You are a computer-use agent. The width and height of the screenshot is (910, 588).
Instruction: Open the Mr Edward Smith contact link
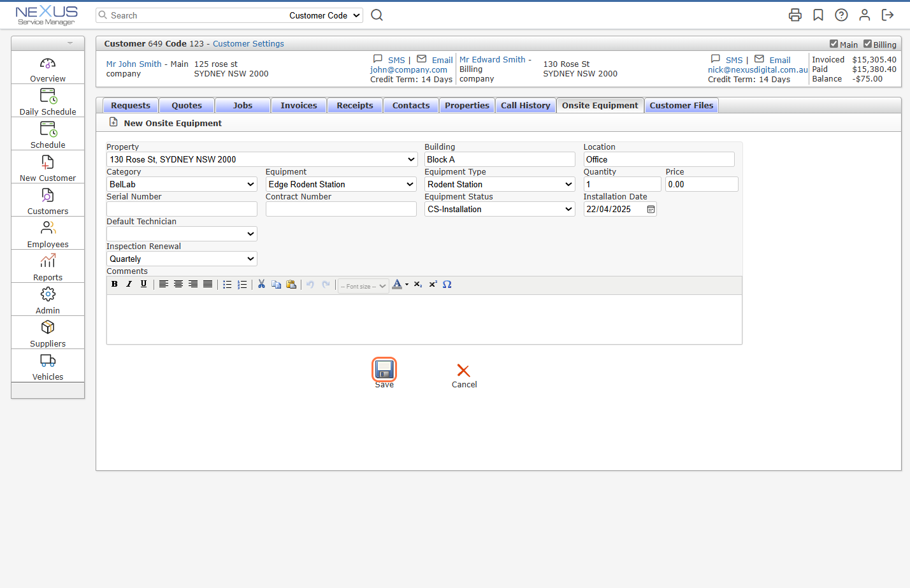493,59
